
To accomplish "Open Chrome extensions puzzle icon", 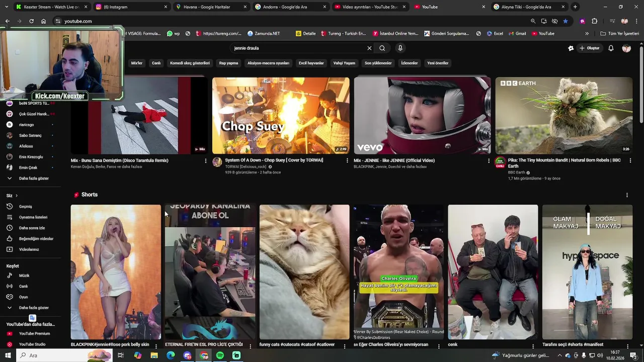I will coord(594,21).
